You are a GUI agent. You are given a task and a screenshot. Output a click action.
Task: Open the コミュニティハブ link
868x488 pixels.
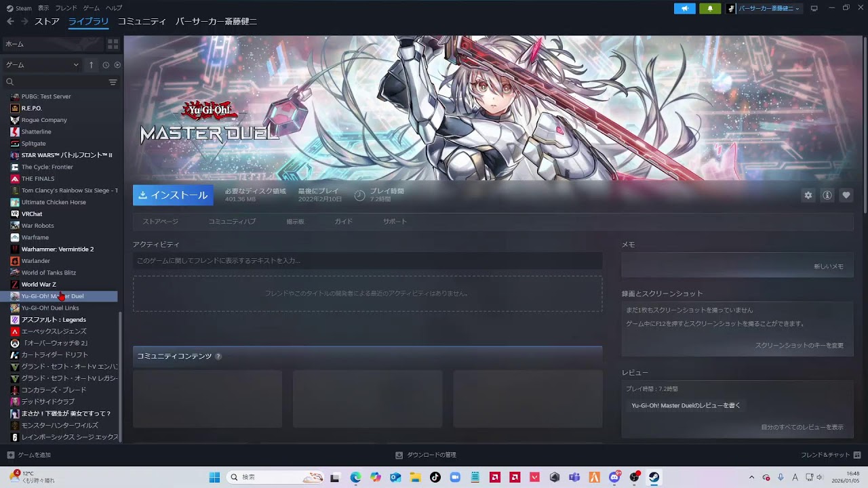(x=232, y=222)
